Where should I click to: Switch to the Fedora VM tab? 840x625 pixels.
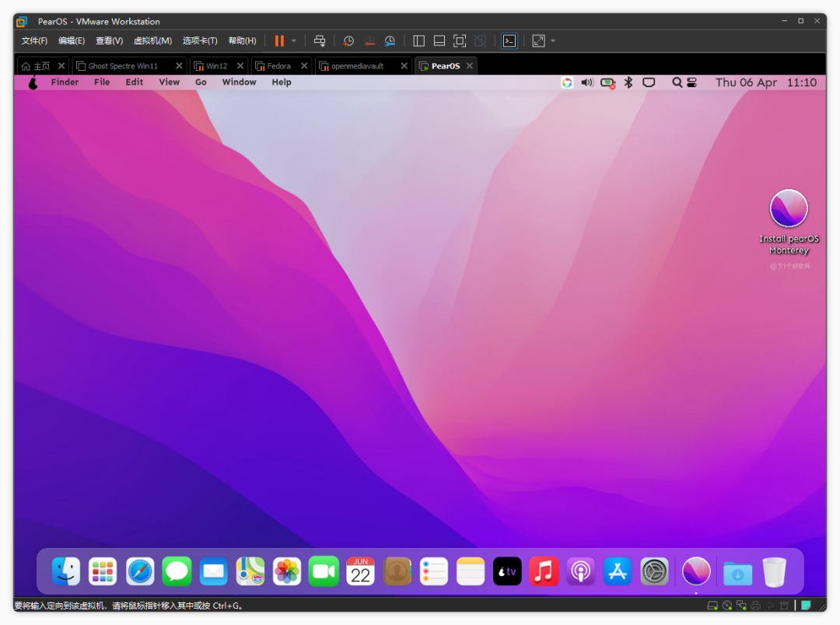coord(278,66)
